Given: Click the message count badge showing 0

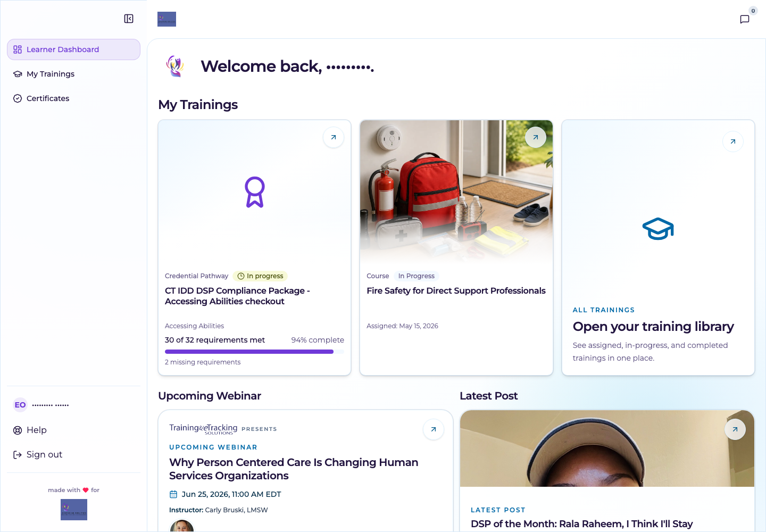Looking at the screenshot, I should [x=753, y=11].
